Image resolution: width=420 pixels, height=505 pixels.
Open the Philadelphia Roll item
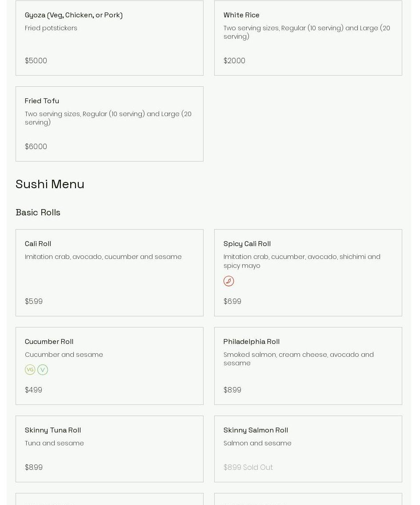[308, 366]
